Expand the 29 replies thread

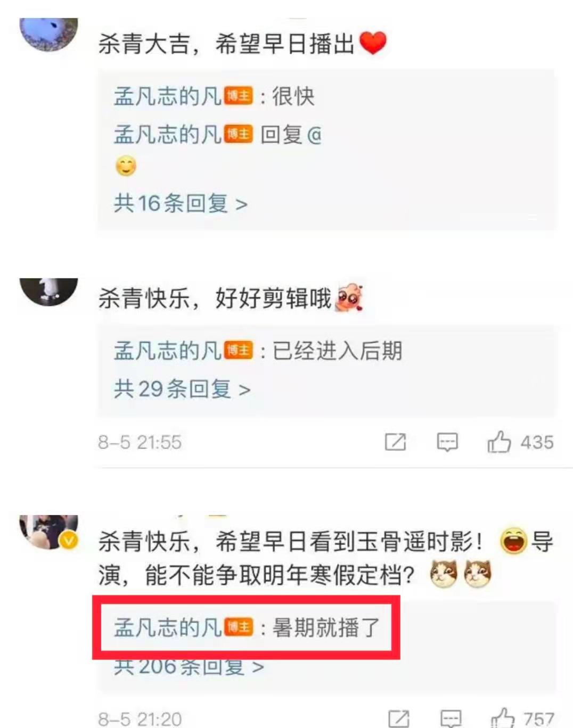pos(182,389)
